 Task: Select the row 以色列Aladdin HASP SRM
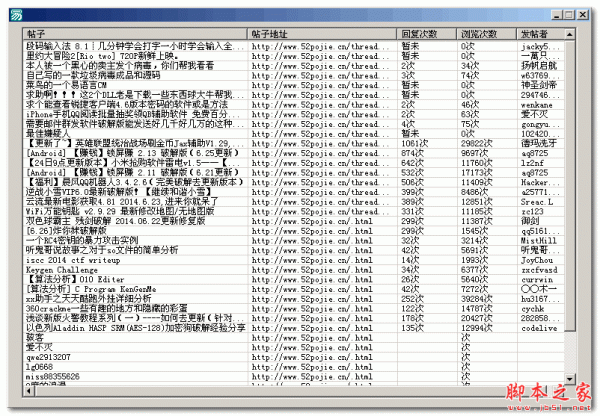293,328
